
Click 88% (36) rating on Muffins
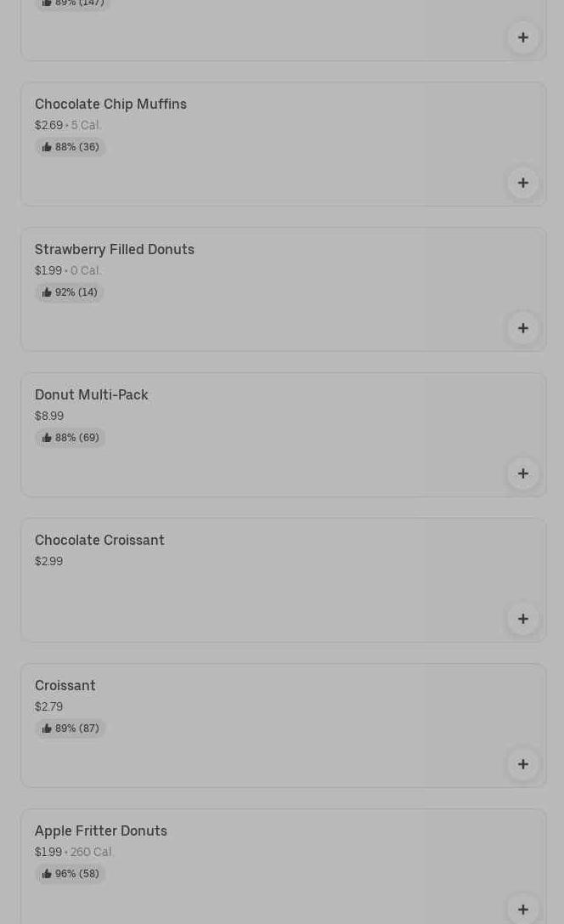pyautogui.click(x=70, y=147)
